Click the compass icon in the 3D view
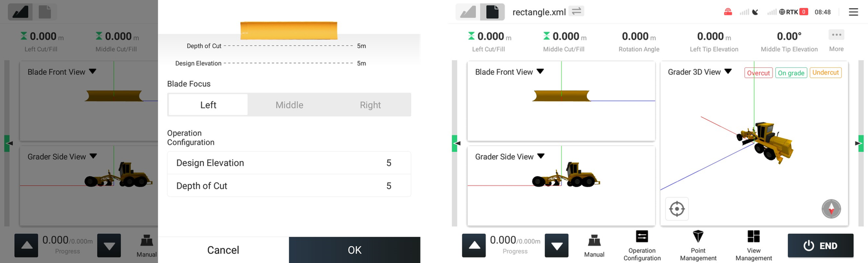Viewport: 868px width, 263px height. 831,209
